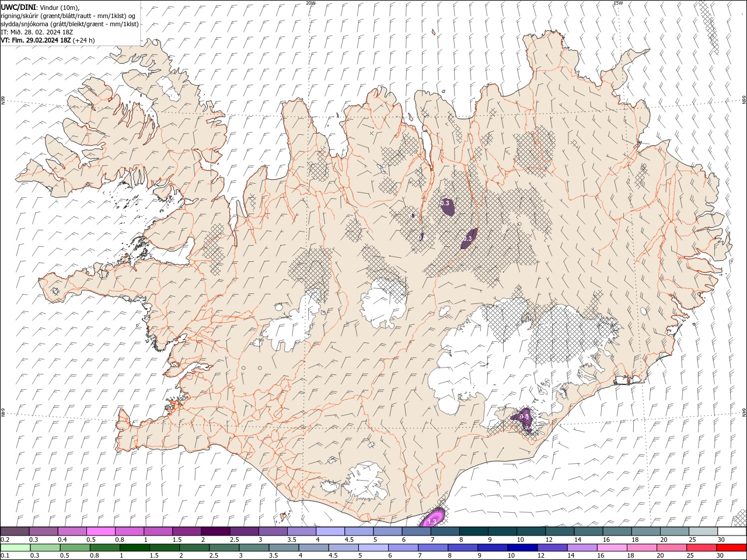
Task: Pick top-row legend swatch between 0.4 and 0.5
Action: coord(72,531)
